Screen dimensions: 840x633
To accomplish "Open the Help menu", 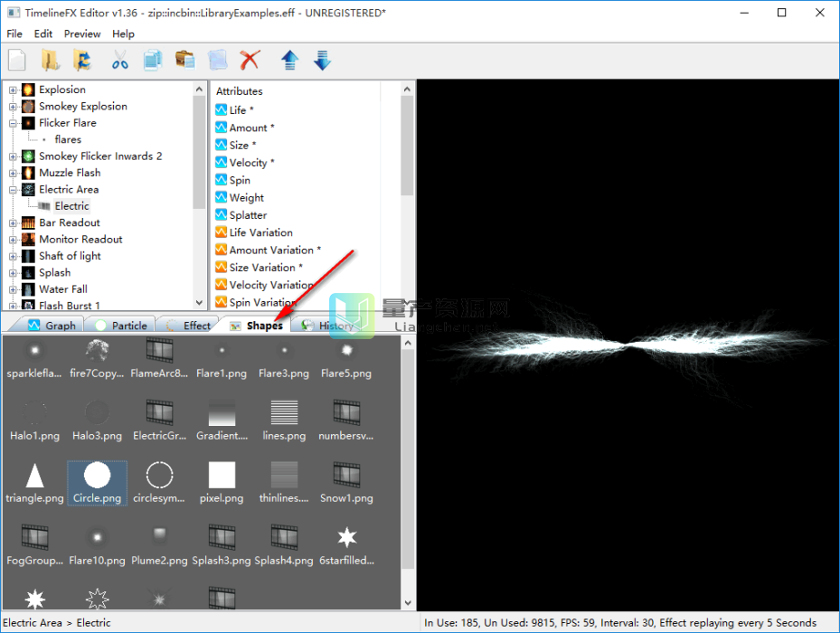I will (x=123, y=33).
